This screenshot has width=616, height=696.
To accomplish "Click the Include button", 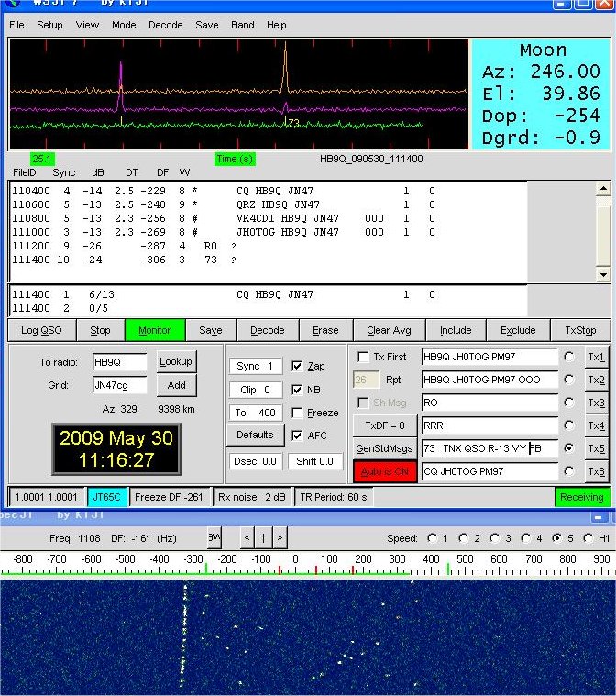I will click(x=456, y=330).
